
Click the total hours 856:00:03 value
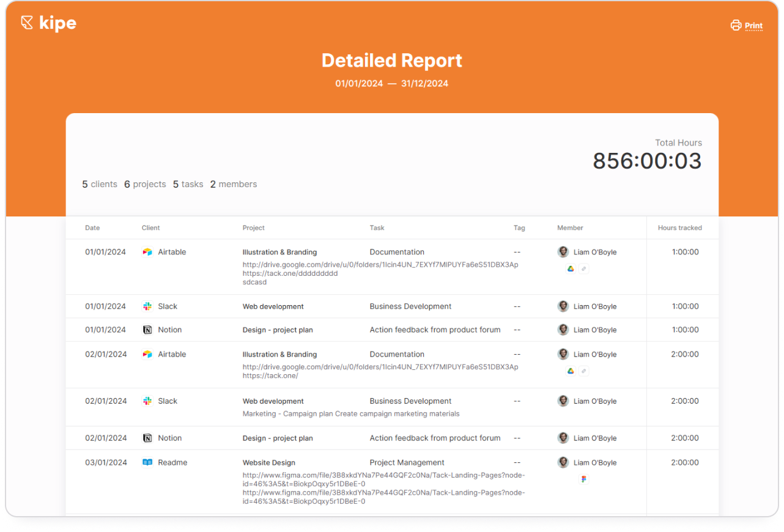click(x=648, y=161)
